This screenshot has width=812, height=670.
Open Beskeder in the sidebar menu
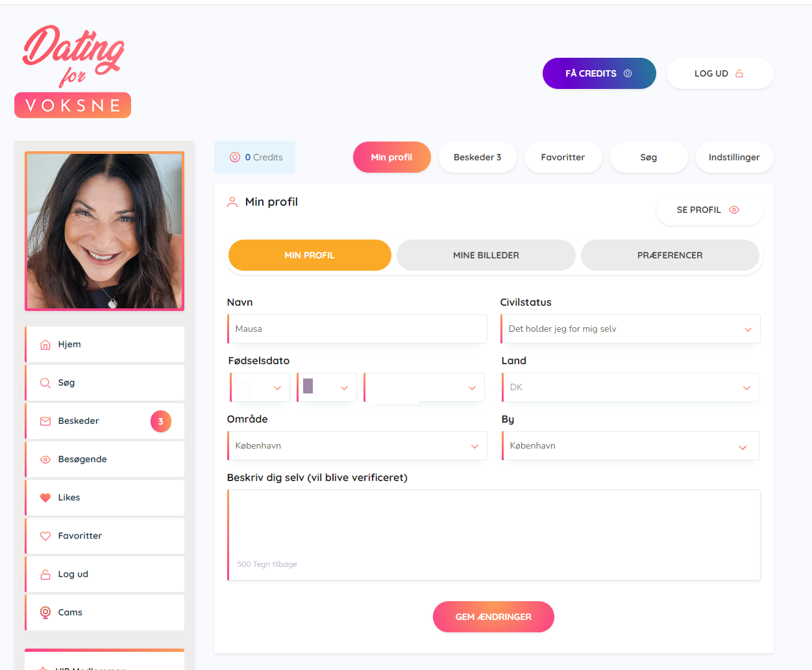click(105, 421)
